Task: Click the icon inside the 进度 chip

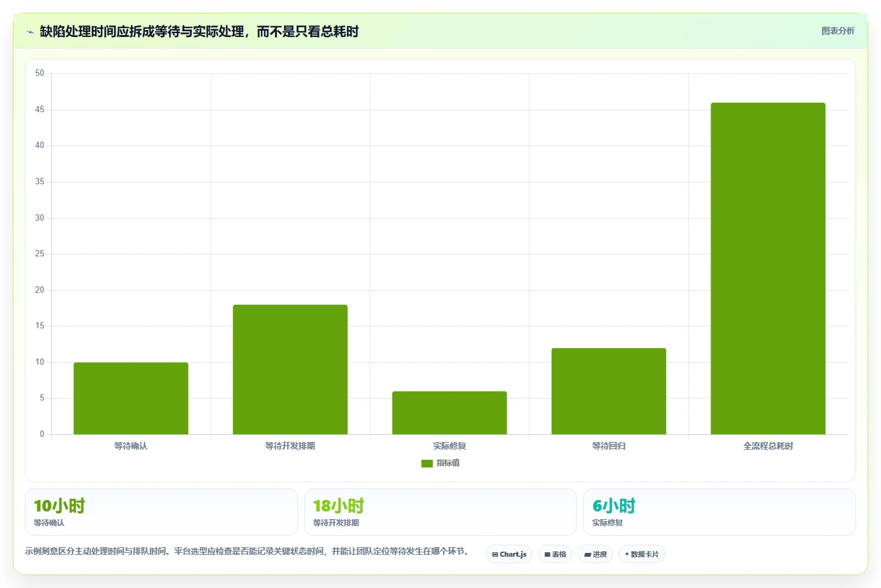Action: (x=588, y=555)
